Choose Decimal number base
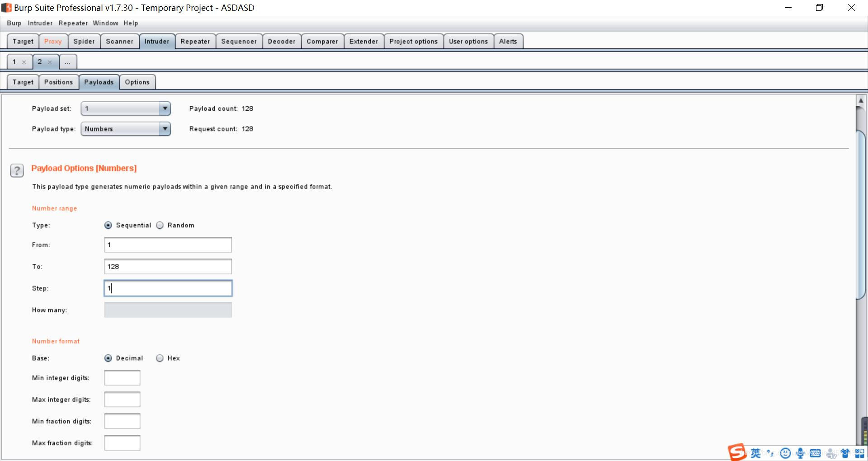 click(108, 358)
